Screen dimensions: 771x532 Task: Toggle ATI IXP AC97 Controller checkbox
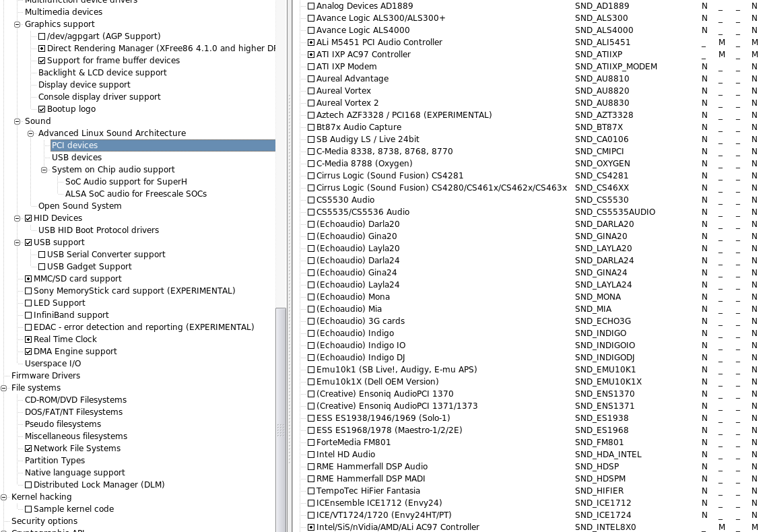tap(311, 55)
